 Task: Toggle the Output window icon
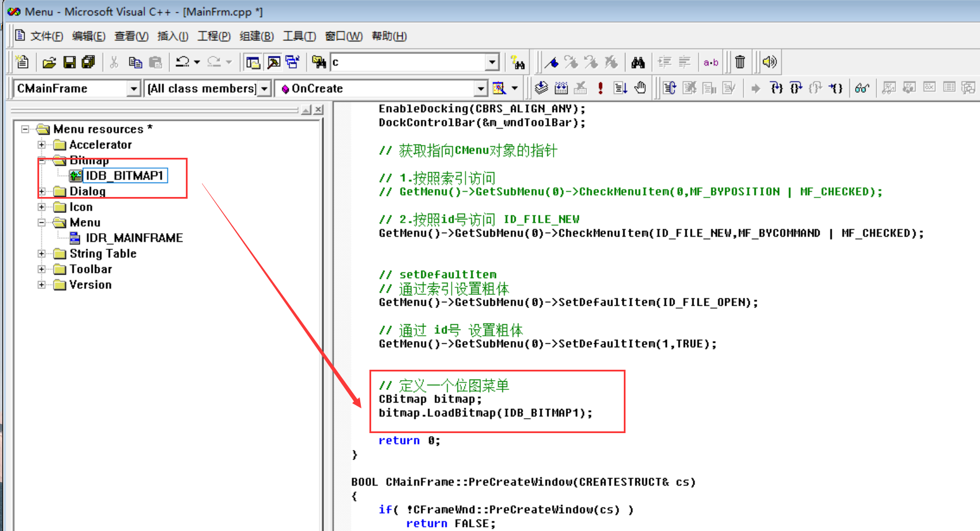tap(273, 62)
